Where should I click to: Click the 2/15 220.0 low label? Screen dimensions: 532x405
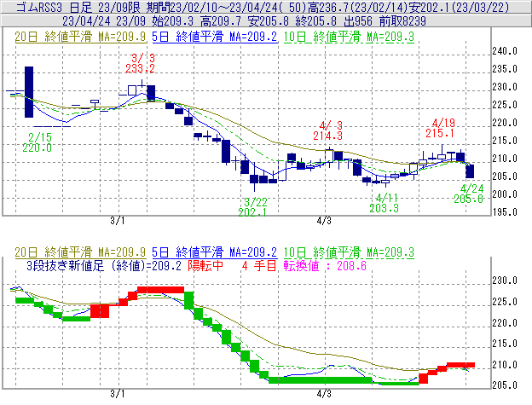(x=38, y=142)
